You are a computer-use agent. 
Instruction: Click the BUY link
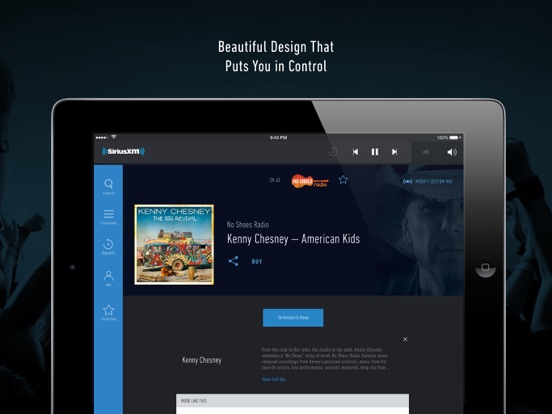pyautogui.click(x=257, y=262)
